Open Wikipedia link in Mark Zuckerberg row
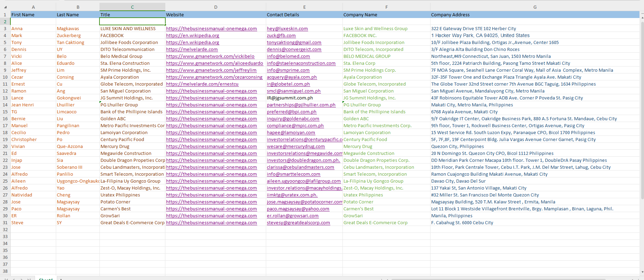This screenshot has width=644, height=280. click(192, 35)
